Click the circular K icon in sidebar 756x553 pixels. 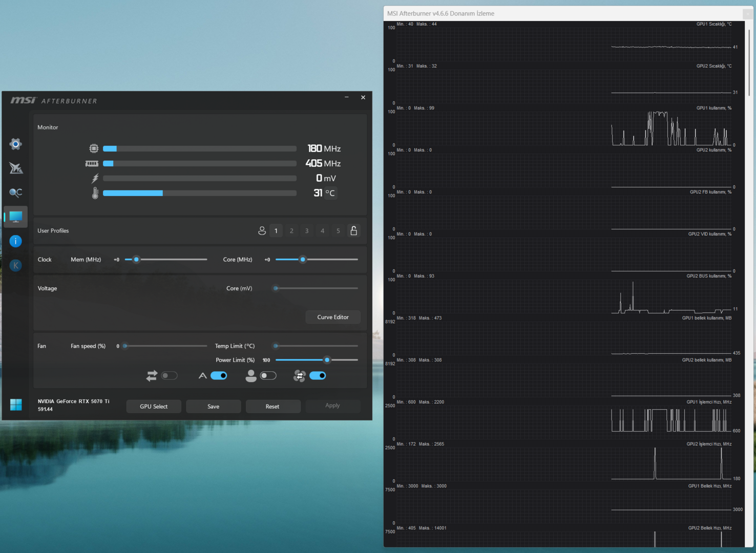[16, 265]
